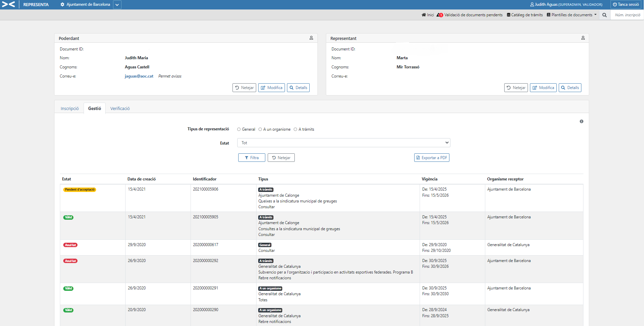Screen dimensions: 644x326
Task: Open the search magnifier icon in navigation bar
Action: [x=604, y=15]
